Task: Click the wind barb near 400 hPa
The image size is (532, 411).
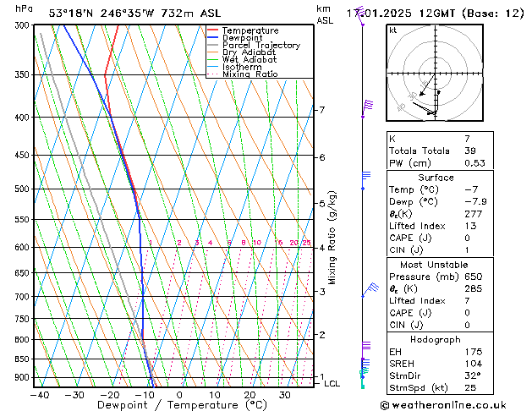Action: [x=368, y=105]
